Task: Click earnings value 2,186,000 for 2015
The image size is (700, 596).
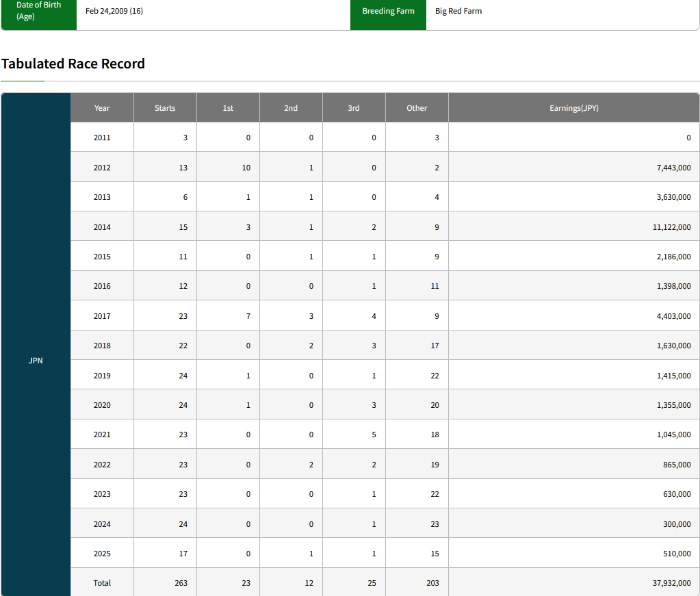Action: point(673,256)
